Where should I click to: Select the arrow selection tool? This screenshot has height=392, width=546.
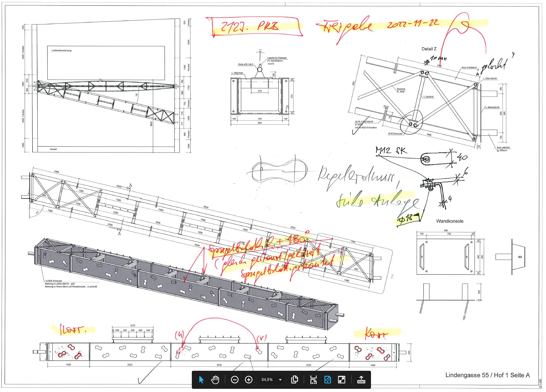point(201,380)
